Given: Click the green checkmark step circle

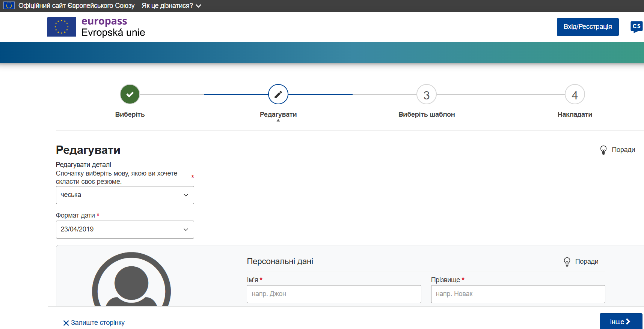Looking at the screenshot, I should point(130,94).
